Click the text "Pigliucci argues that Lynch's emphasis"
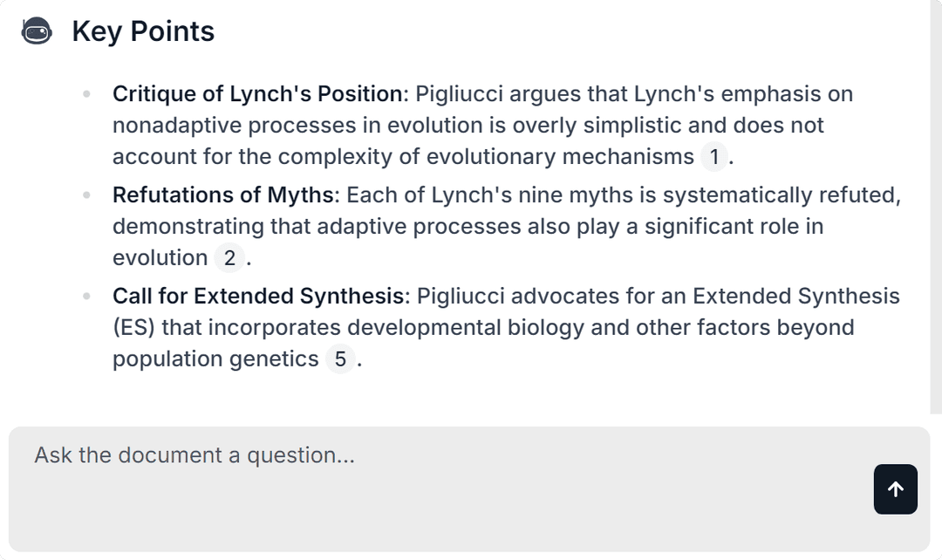Image resolution: width=942 pixels, height=560 pixels. [x=633, y=94]
